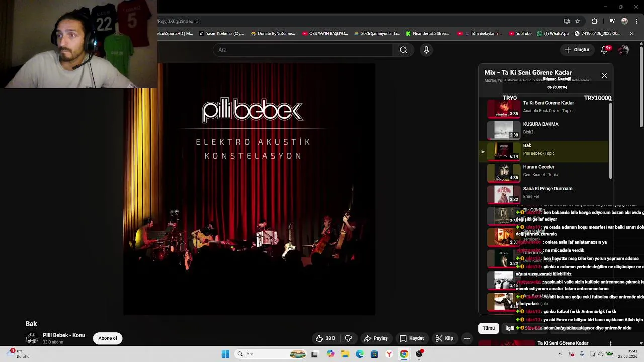Screen dimensions: 644x362
Task: Open the OBS YAYIN BAŞLIYO bookmark
Action: 325,34
